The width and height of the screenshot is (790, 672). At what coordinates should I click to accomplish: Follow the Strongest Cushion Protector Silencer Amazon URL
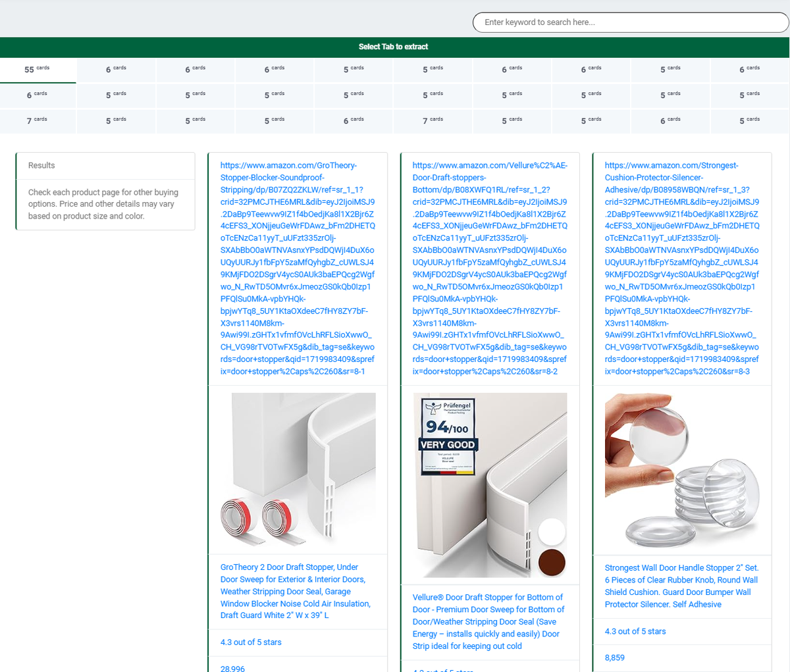pos(682,269)
